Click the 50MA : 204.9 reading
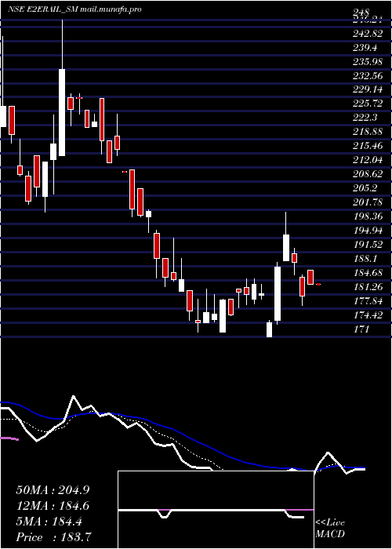Viewport: 392px width, 549px height. [x=53, y=490]
